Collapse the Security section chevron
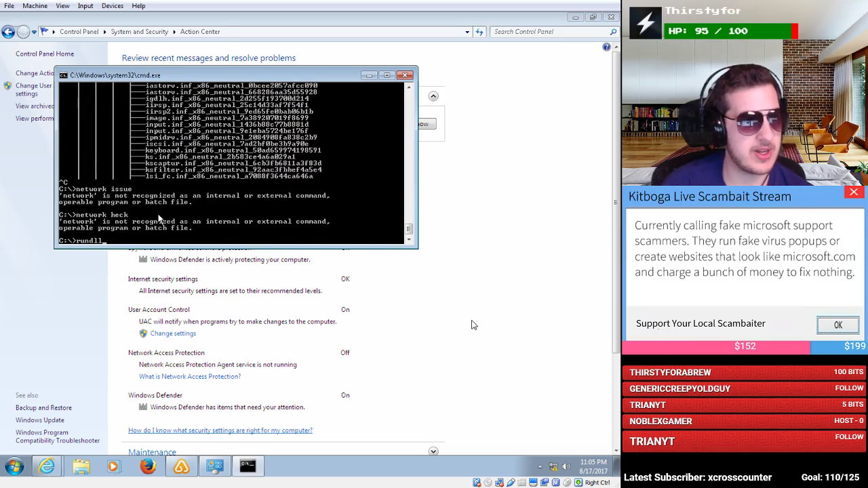This screenshot has height=488, width=868. (433, 96)
